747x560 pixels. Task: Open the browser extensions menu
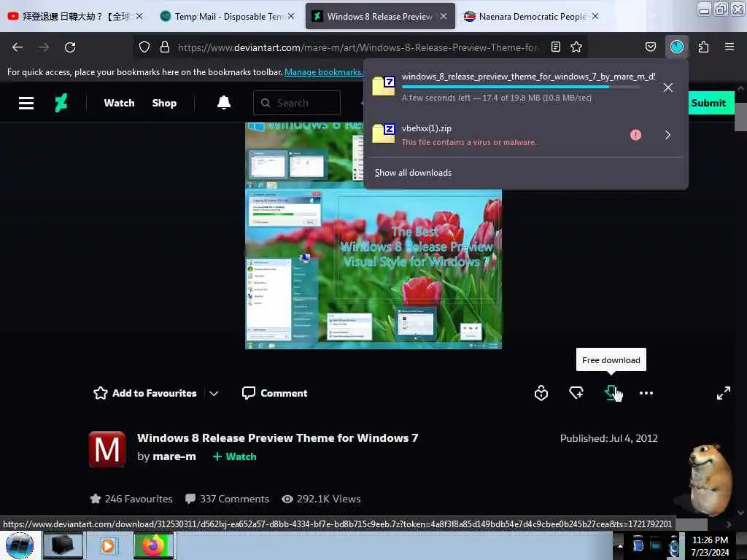(703, 47)
